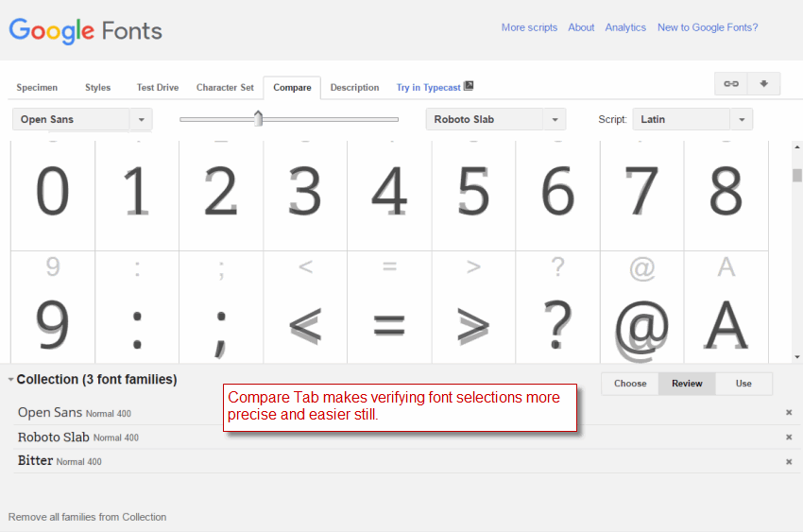The image size is (803, 532).
Task: Click the glyph cell for digit 9
Action: pos(53,307)
